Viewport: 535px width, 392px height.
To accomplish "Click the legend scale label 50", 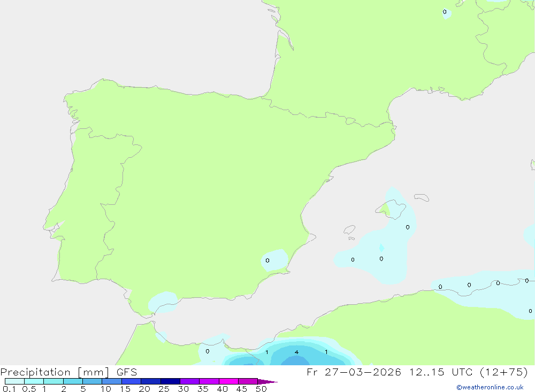I will point(261,389).
